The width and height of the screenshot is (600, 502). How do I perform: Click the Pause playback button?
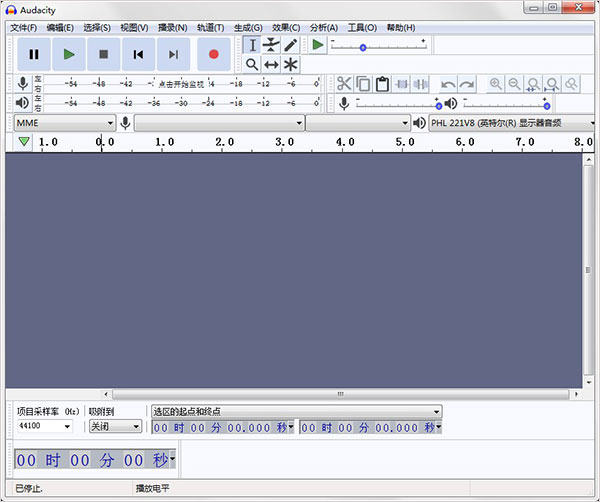point(34,54)
